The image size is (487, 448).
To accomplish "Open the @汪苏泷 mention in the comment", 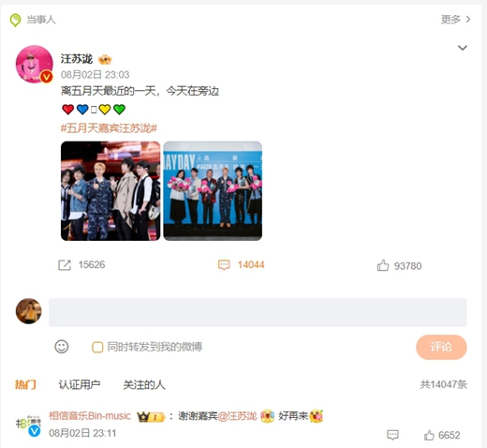I will point(237,416).
